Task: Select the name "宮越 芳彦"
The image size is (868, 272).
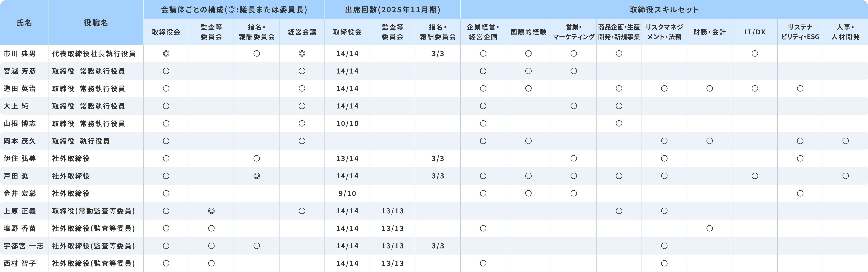Action: coord(20,71)
